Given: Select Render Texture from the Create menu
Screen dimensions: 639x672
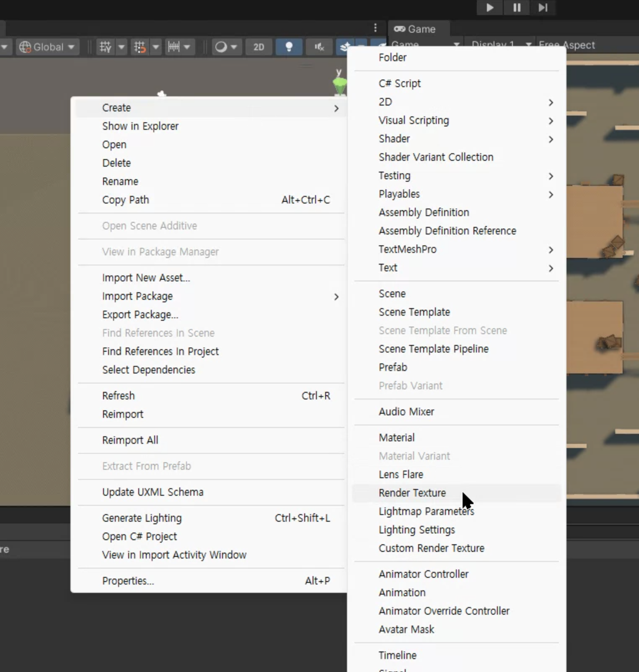Looking at the screenshot, I should coord(457,493).
